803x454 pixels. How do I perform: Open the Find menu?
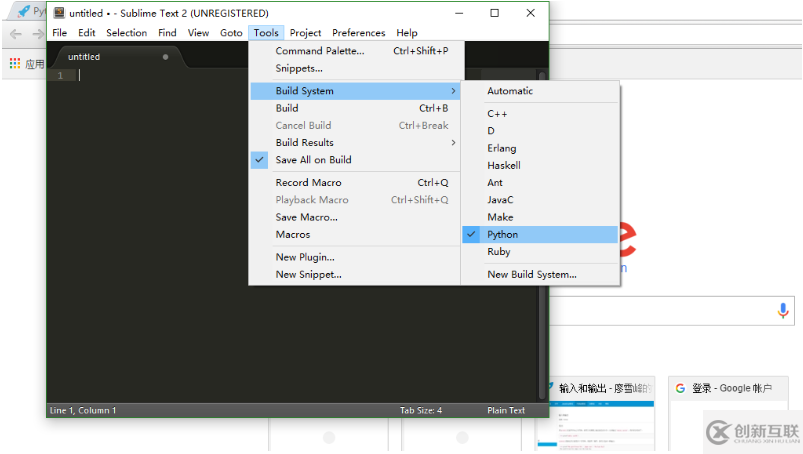click(x=167, y=33)
